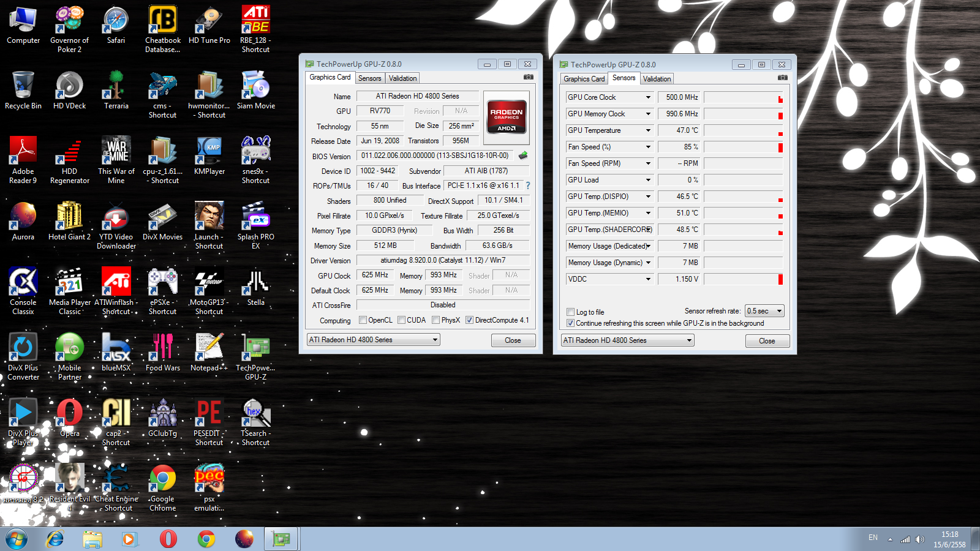The image size is (980, 551).
Task: Open the Google Chrome desktop icon
Action: click(163, 487)
